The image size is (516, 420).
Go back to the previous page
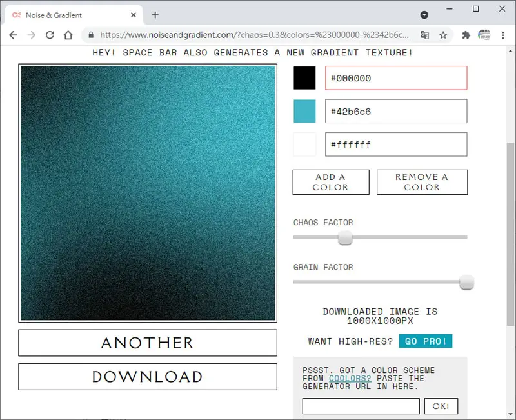[x=13, y=35]
